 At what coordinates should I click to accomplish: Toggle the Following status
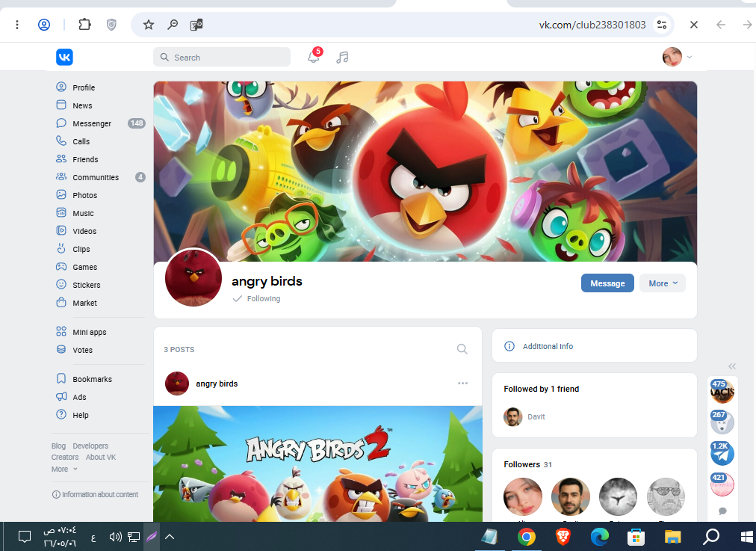point(256,298)
